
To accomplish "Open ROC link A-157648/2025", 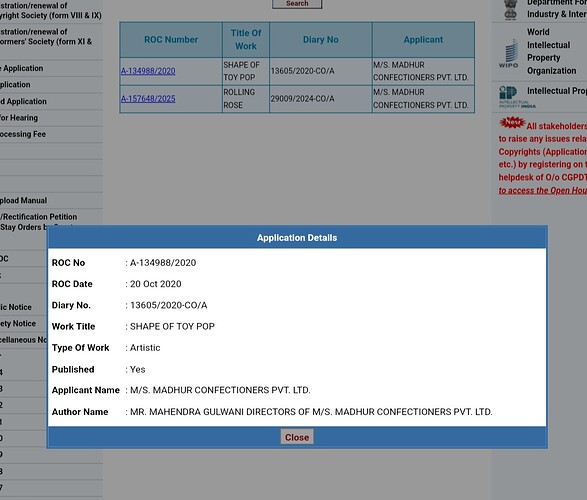I will pyautogui.click(x=148, y=99).
